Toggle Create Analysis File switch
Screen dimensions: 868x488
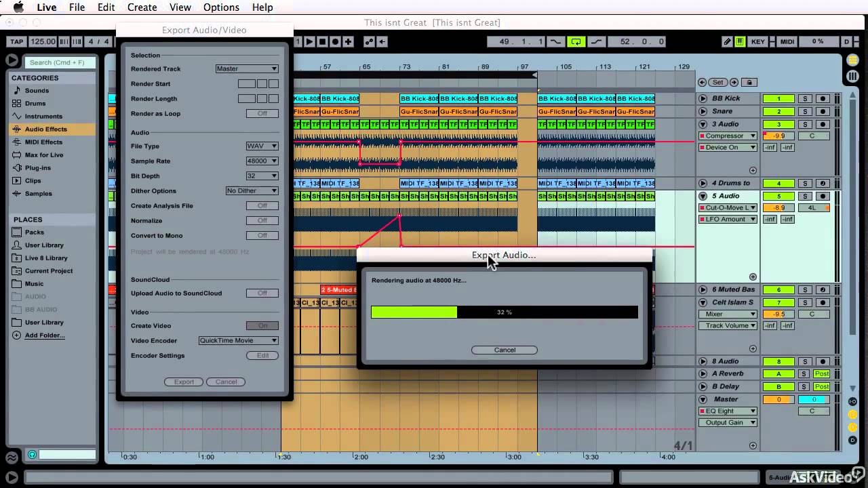pos(262,205)
